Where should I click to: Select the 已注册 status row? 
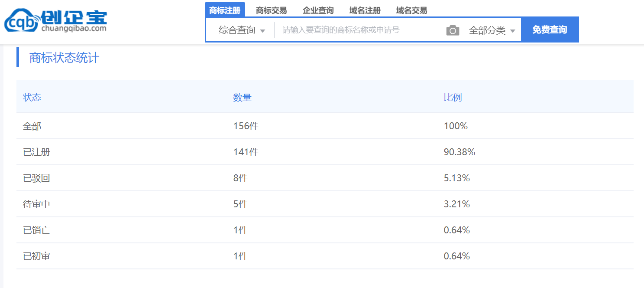pos(36,152)
